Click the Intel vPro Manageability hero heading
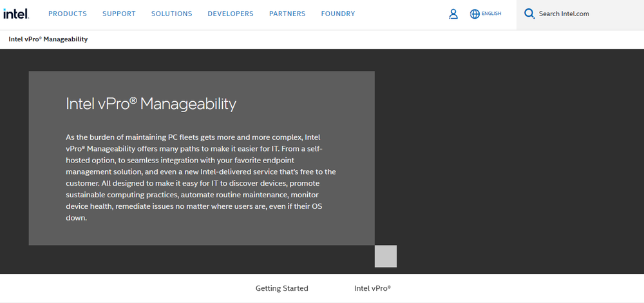This screenshot has height=303, width=644. coord(151,104)
